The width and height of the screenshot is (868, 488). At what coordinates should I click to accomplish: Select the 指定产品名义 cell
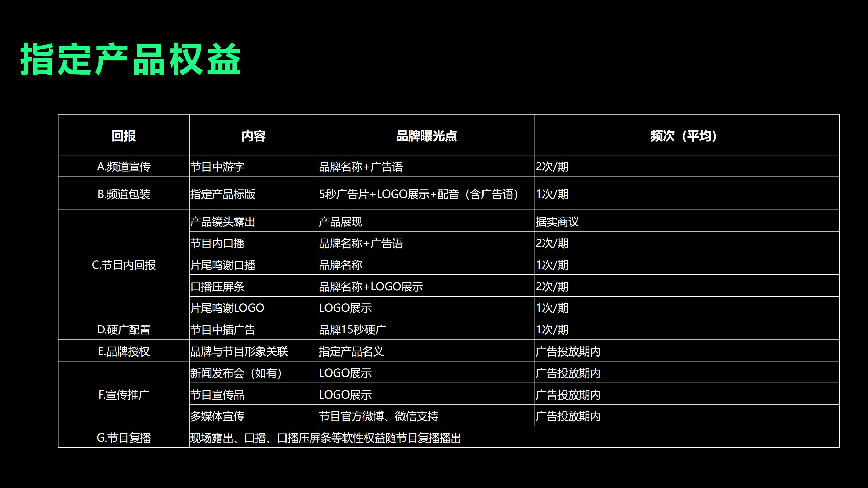point(426,350)
